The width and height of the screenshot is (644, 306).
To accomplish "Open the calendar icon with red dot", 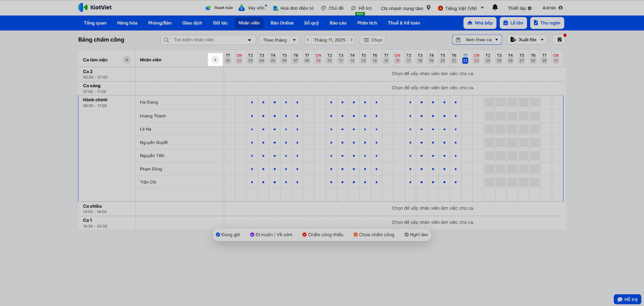I will (x=559, y=40).
